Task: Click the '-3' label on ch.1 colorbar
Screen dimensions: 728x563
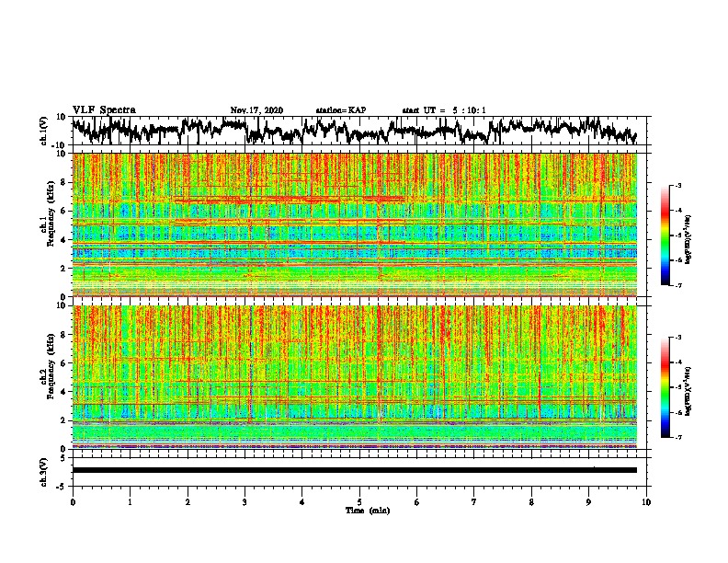Action: click(678, 186)
